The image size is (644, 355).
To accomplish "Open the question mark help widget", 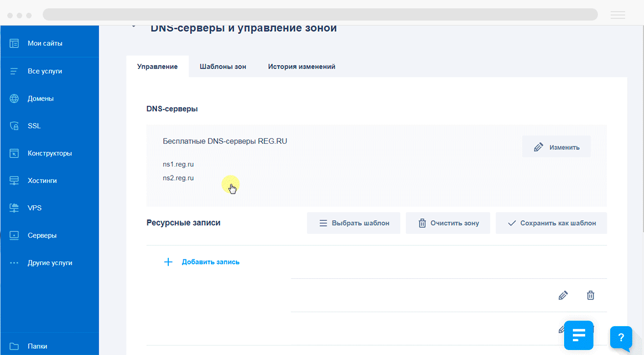I will [x=621, y=338].
